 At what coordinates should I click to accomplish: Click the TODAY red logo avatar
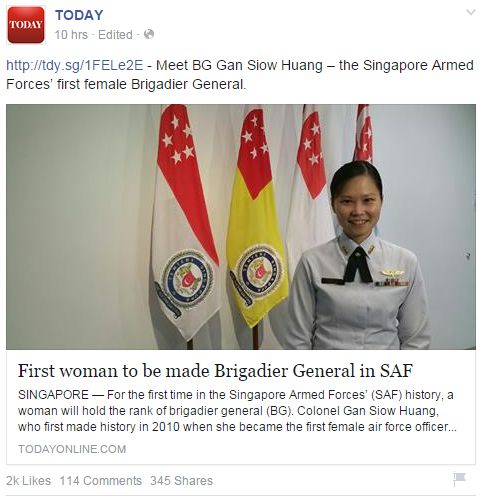[x=26, y=25]
